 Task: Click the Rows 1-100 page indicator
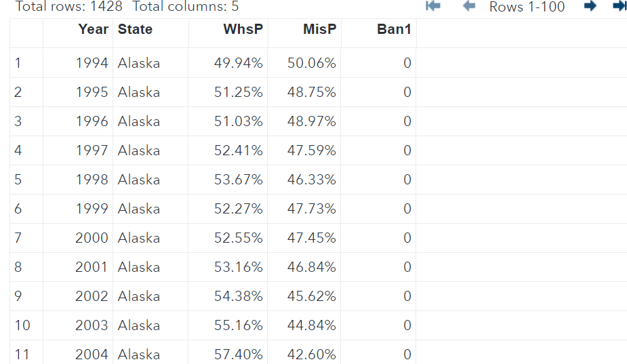527,6
